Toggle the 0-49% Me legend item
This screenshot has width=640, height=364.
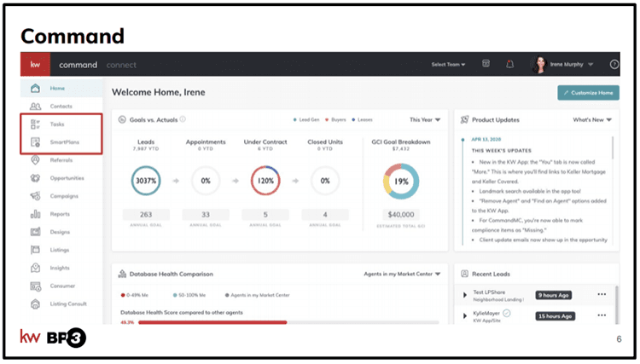[135, 295]
